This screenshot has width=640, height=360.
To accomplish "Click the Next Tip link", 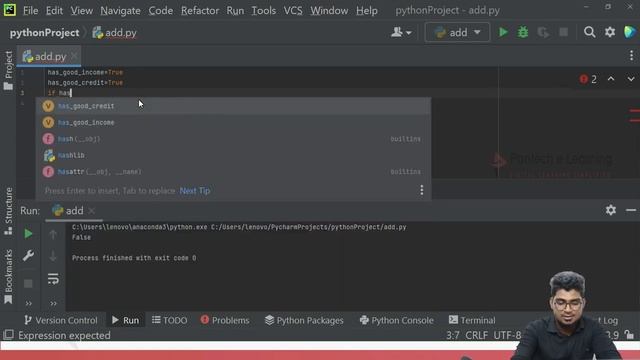I will (195, 191).
